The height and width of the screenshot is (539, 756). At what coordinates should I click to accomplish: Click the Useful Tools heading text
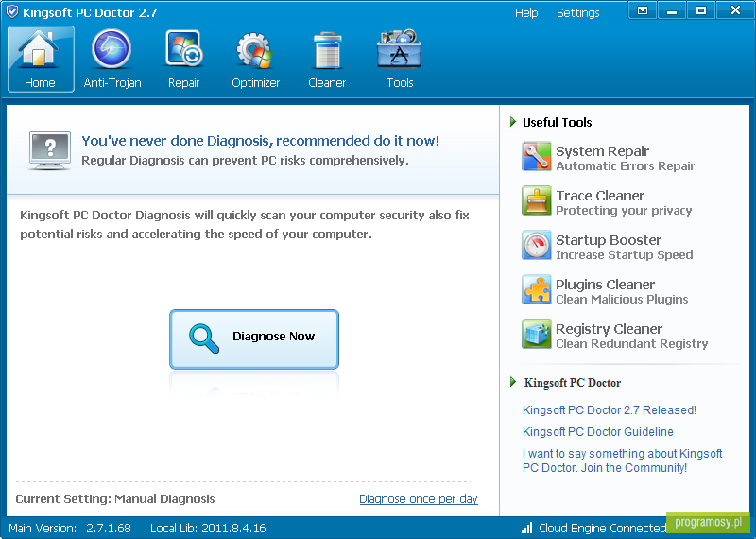click(558, 123)
